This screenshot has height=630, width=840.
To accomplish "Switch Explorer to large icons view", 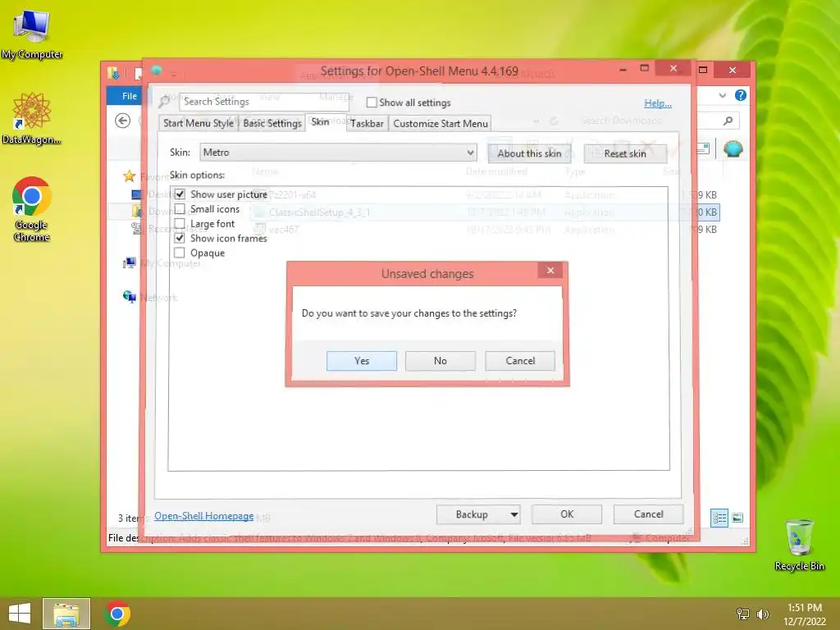I will click(737, 518).
